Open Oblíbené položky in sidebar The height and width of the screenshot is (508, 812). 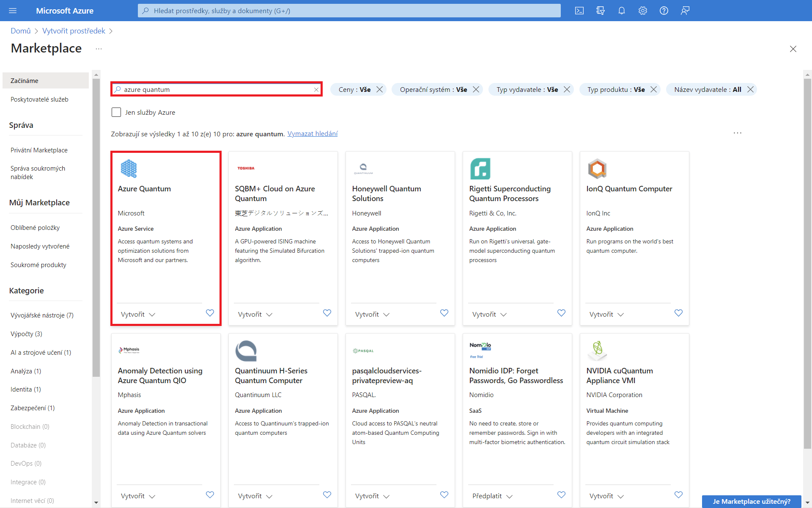(35, 228)
